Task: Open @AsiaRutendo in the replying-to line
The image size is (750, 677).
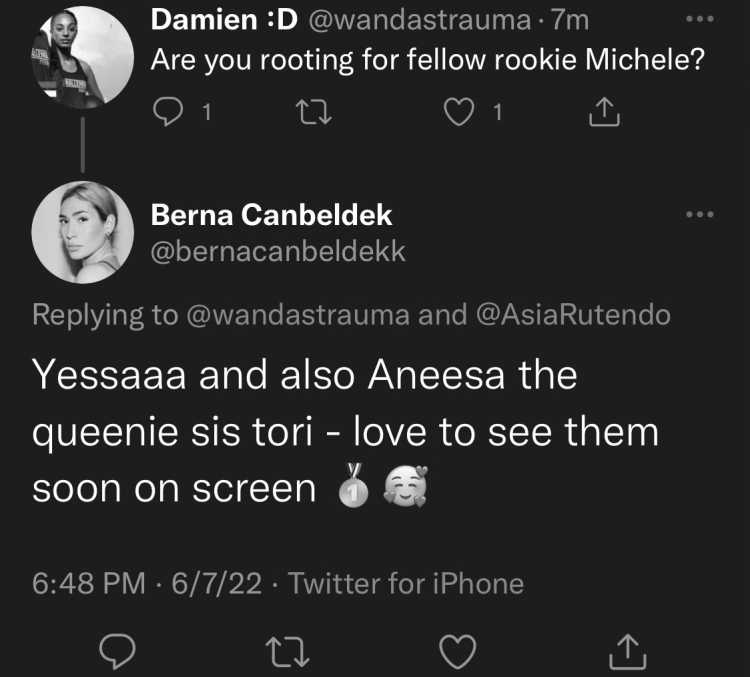Action: pyautogui.click(x=574, y=315)
